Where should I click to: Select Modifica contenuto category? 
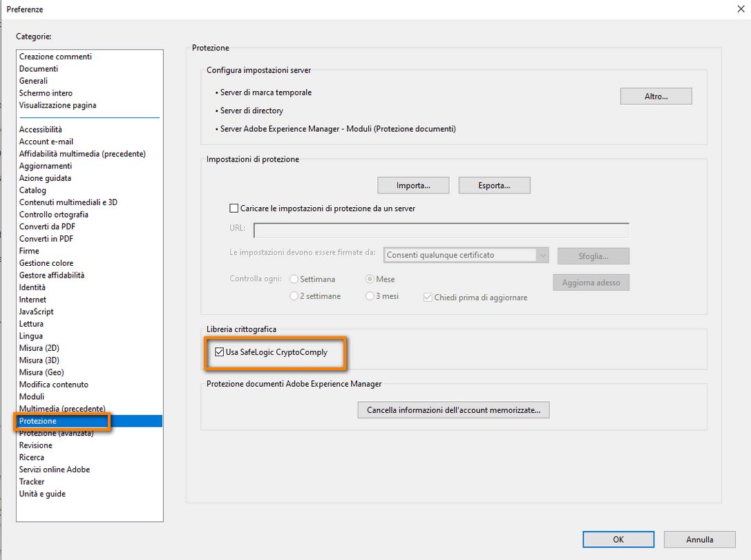53,385
